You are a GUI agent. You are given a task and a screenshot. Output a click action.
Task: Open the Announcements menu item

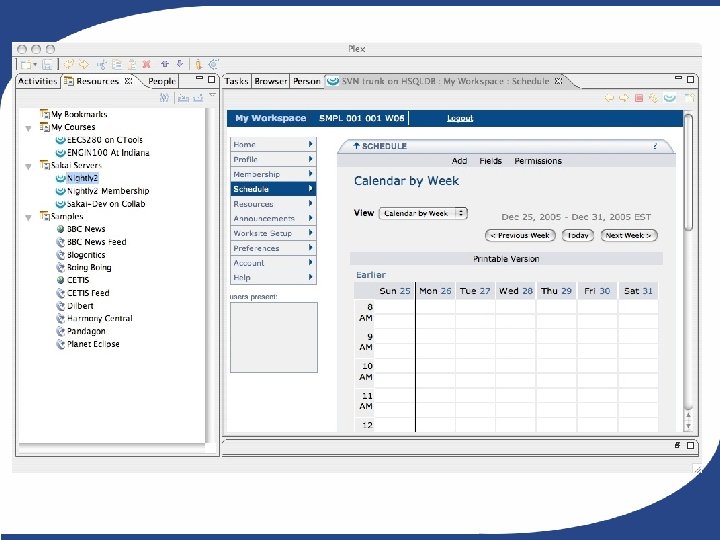[273, 219]
